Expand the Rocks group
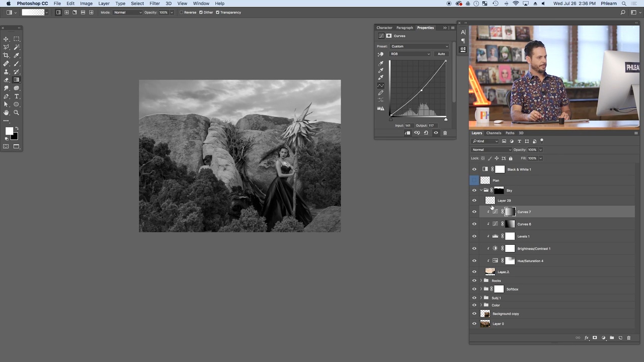The image size is (644, 362). [x=481, y=281]
